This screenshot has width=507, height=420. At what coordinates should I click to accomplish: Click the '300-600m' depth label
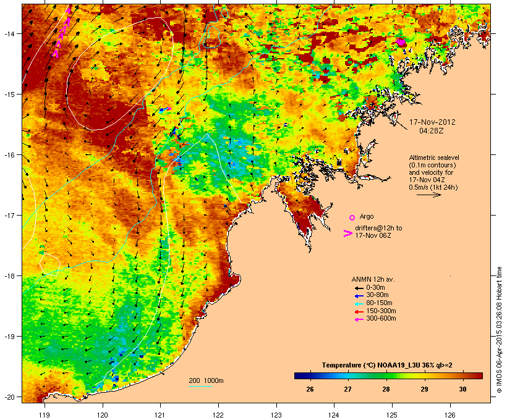pyautogui.click(x=381, y=319)
